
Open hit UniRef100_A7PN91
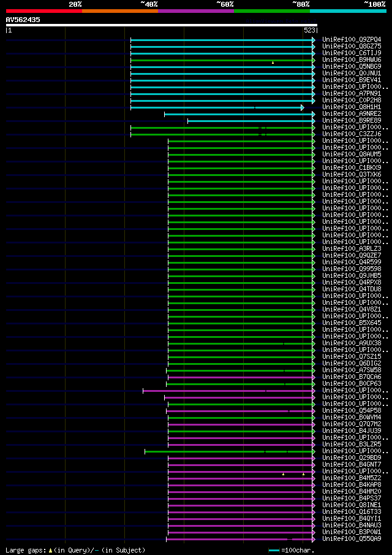point(352,94)
